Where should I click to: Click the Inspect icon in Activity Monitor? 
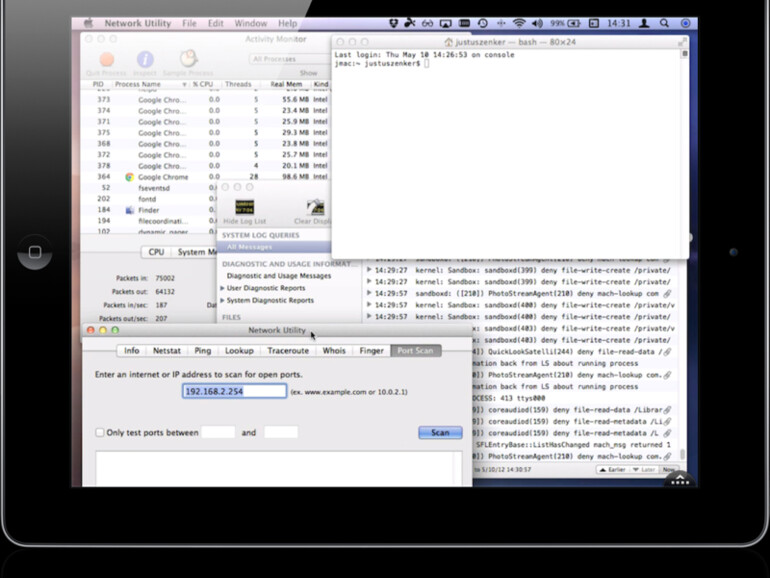(x=145, y=61)
